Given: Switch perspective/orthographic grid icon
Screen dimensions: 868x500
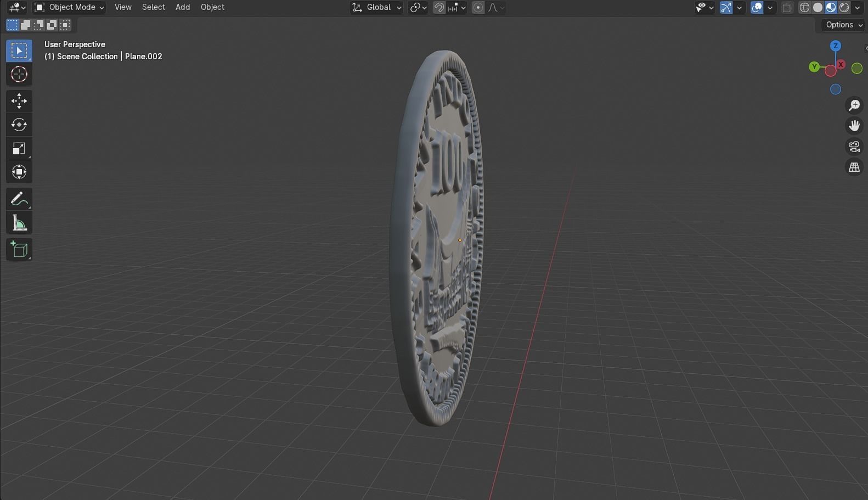Looking at the screenshot, I should 854,167.
